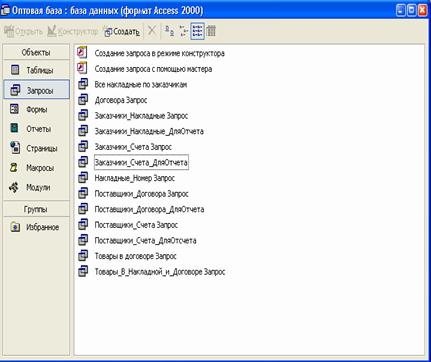431x362 pixels.
Task: Click the delete X toolbar icon
Action: point(152,31)
